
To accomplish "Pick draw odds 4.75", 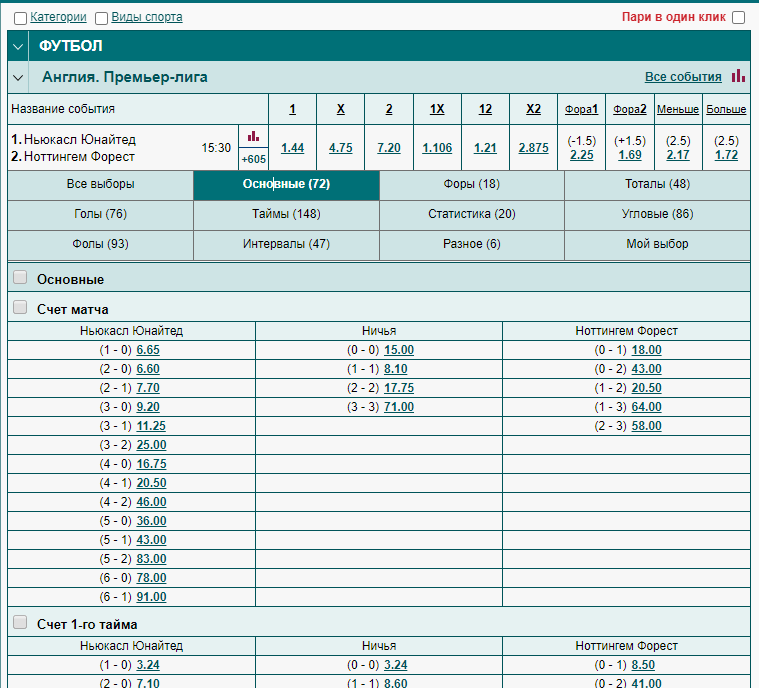I will point(341,148).
